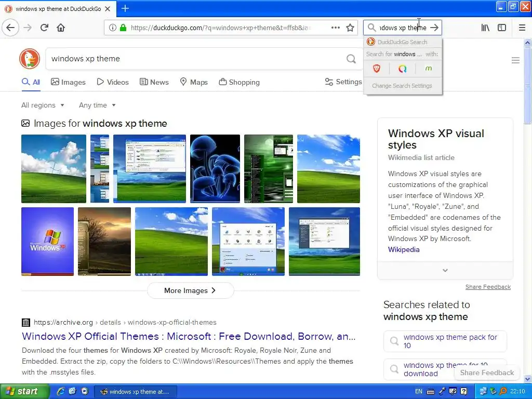Go back to the previous page
532x399 pixels.
[x=10, y=28]
